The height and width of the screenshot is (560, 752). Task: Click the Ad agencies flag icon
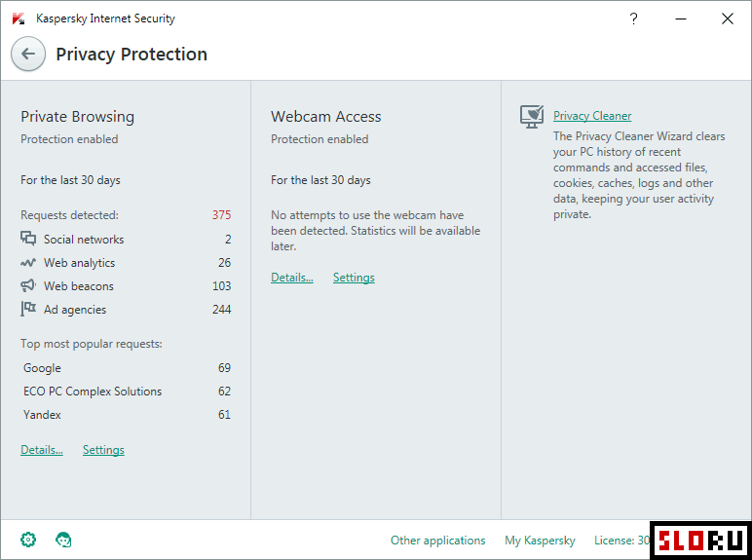tap(28, 309)
